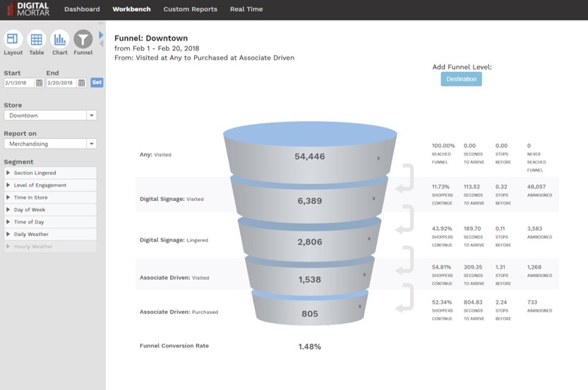Switch to the Table view icon
588x390 pixels.
pos(37,39)
